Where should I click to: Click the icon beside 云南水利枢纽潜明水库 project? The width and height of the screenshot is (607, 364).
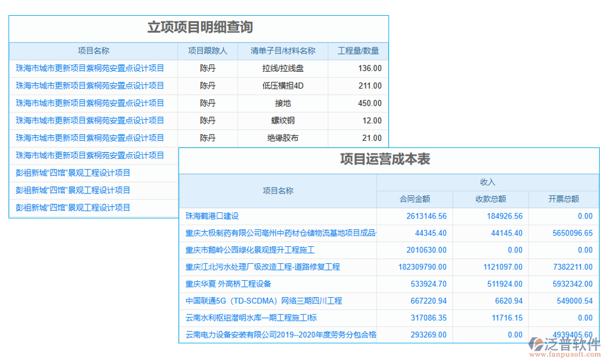(324, 317)
